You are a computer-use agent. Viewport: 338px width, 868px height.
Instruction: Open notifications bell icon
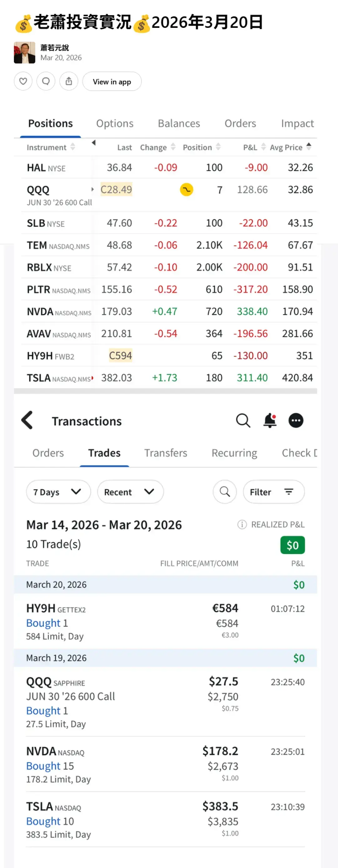click(x=270, y=420)
